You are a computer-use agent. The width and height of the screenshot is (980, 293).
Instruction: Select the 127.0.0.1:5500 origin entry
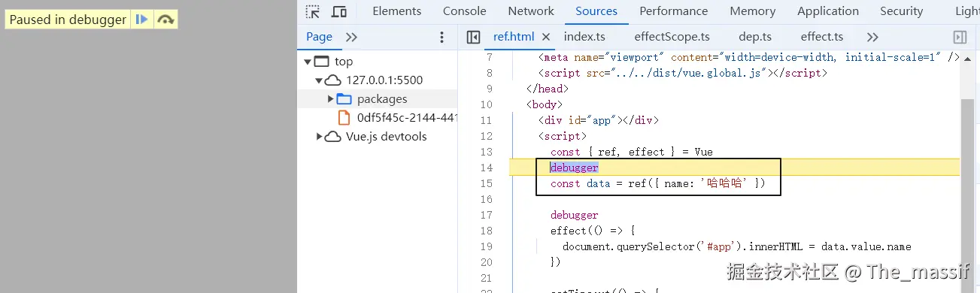(x=384, y=80)
